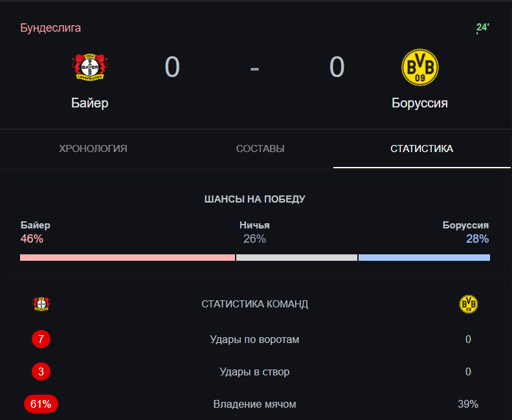Click the pink Bayer win-chance bar
512x420 pixels.
click(x=128, y=258)
